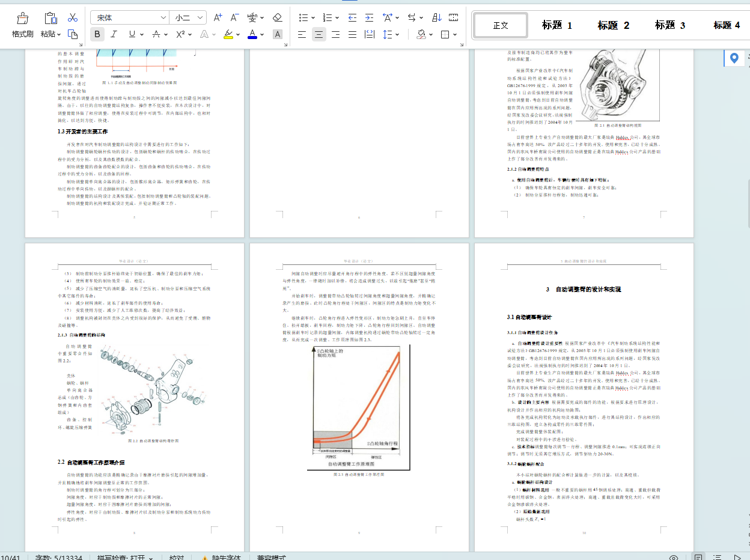Toggle character shading A icon
This screenshot has height=560, width=750.
(x=278, y=34)
